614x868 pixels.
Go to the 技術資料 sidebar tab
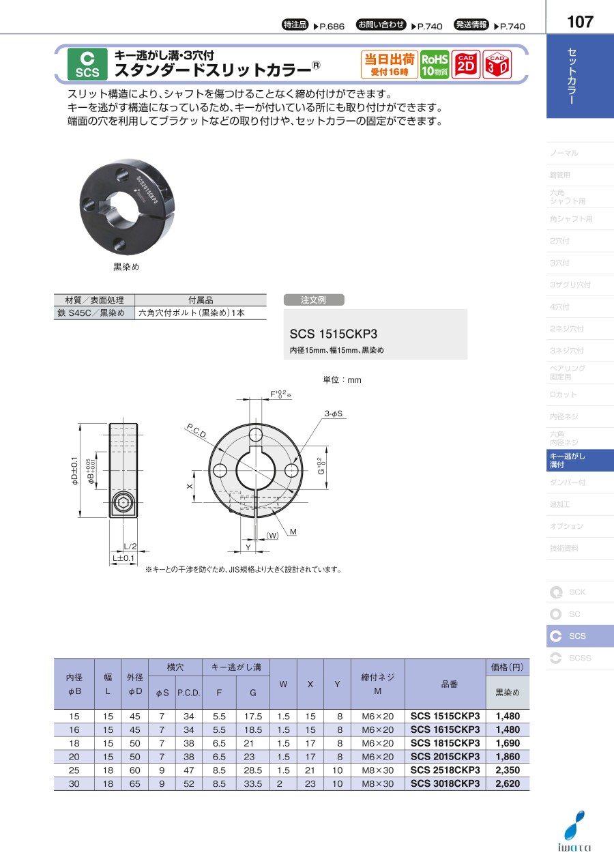(x=564, y=548)
